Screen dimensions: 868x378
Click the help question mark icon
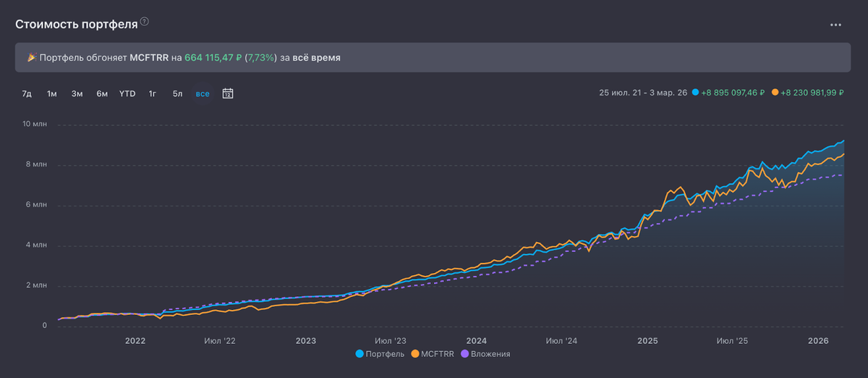[145, 22]
